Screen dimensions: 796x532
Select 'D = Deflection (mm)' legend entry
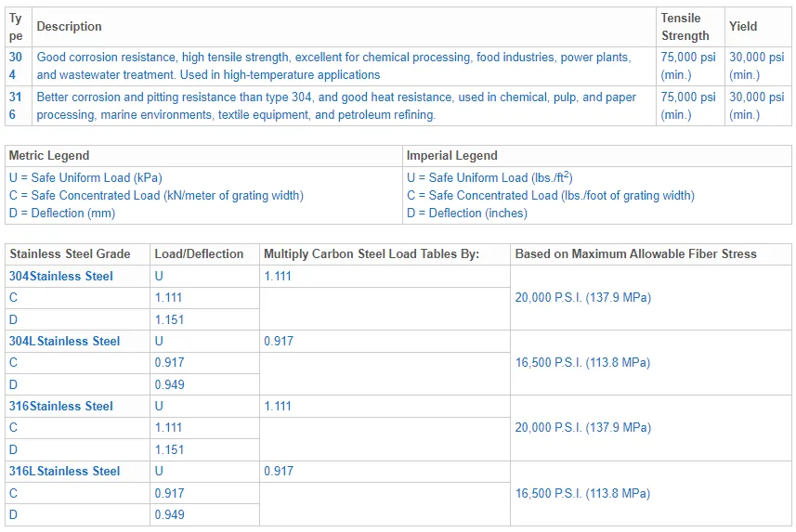coord(61,213)
